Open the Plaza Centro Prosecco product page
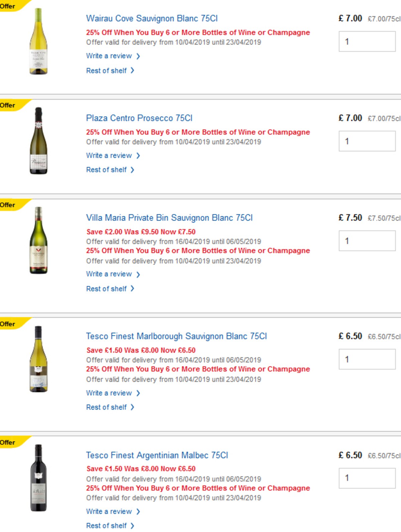This screenshot has width=401, height=532. (140, 118)
